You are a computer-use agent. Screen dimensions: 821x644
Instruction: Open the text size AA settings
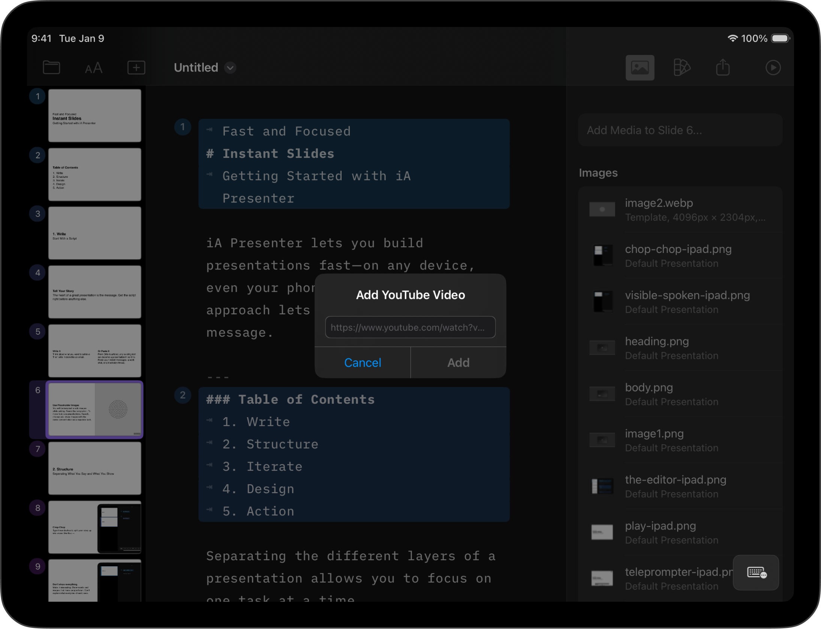pyautogui.click(x=93, y=68)
